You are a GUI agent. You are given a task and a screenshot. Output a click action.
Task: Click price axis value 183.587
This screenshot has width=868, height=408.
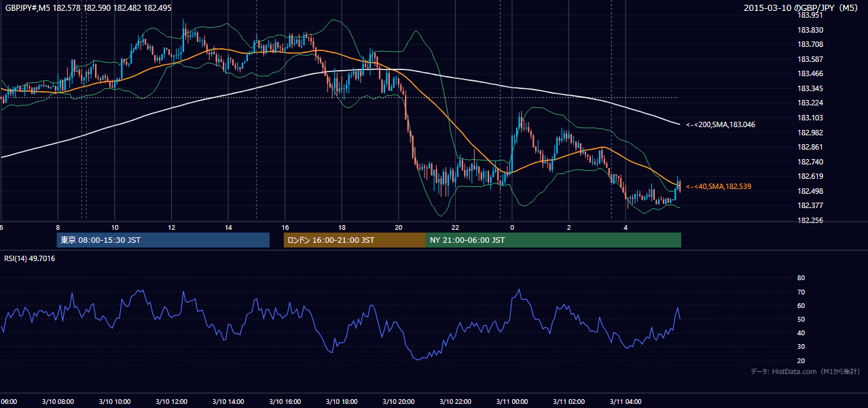click(810, 59)
